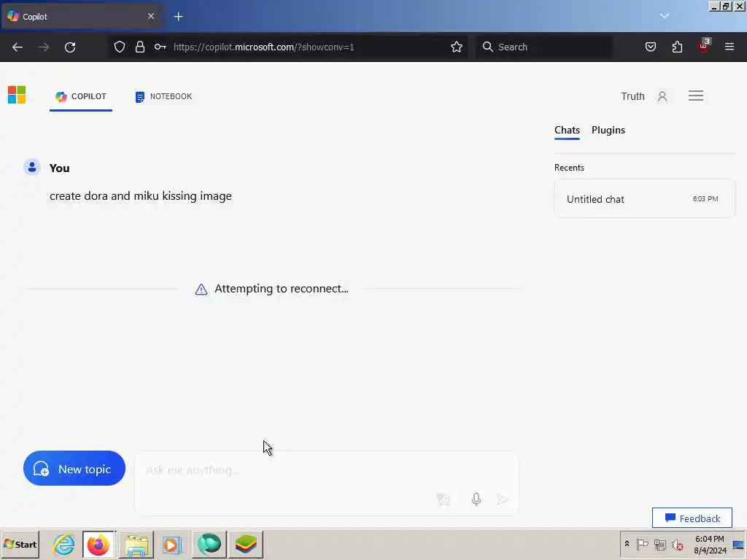Screen dimensions: 747x560
Task: Click the taskbar clock 6:04 PM
Action: coord(709,544)
